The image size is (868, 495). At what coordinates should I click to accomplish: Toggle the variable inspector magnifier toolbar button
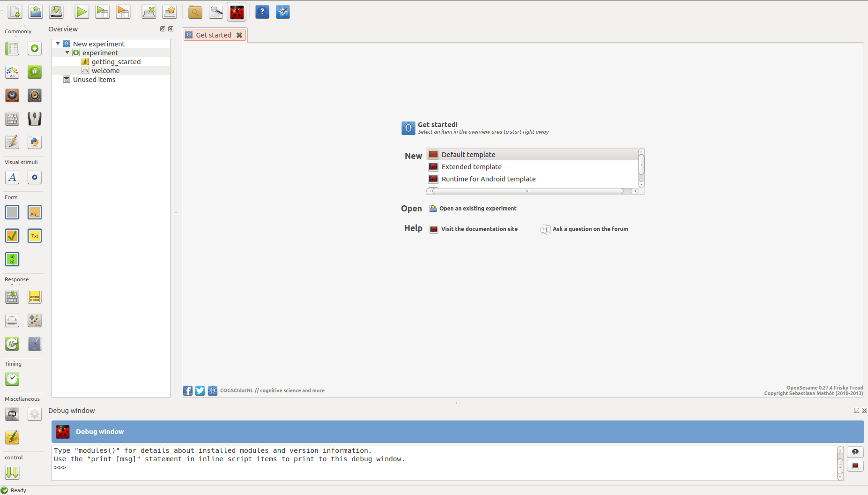[216, 12]
